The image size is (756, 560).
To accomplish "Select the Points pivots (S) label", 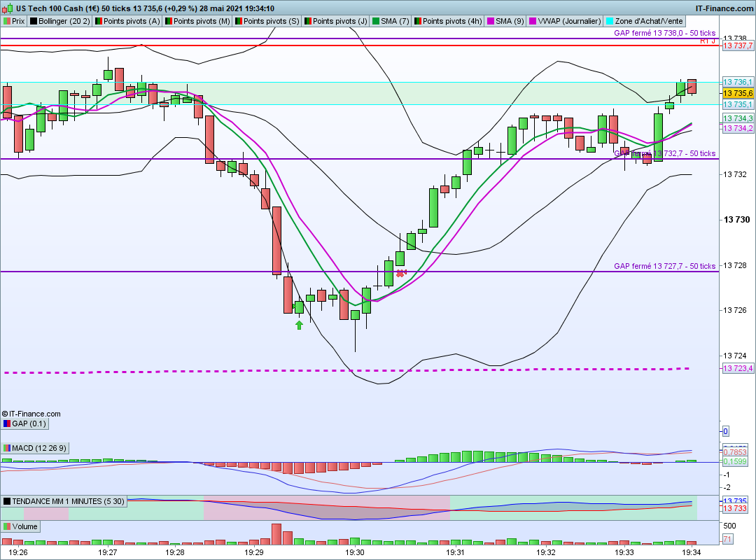I will (x=267, y=21).
